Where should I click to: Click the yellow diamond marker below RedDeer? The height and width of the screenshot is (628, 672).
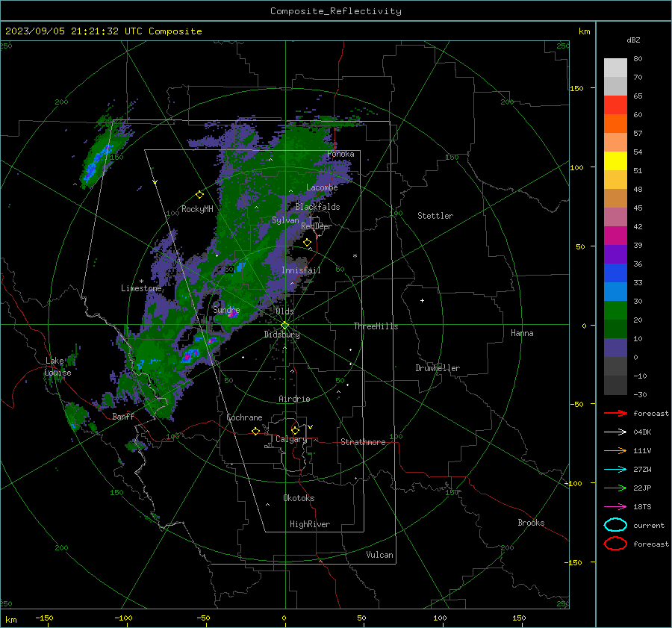click(308, 243)
